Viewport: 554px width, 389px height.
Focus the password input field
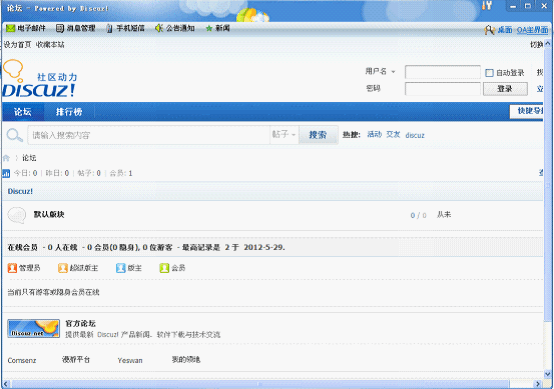[x=443, y=89]
